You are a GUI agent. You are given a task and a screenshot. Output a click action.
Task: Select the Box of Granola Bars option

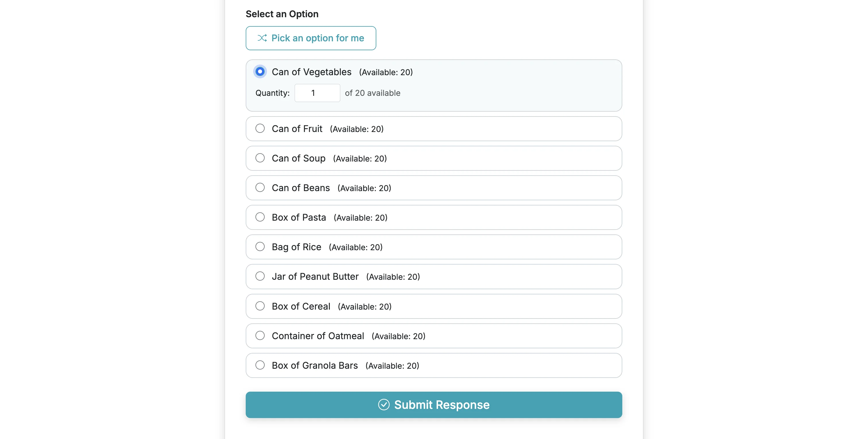[x=260, y=365]
